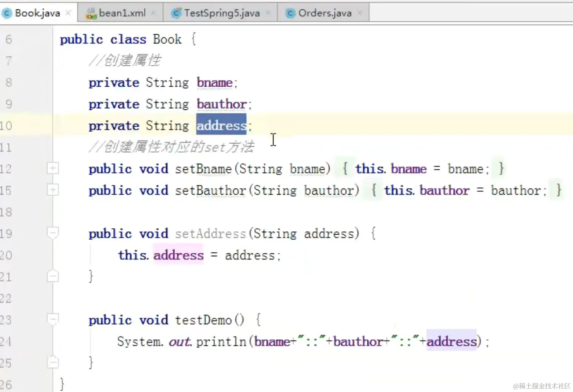Click the 'bauthor' field declaration on line 9
573x392 pixels.
pyautogui.click(x=222, y=104)
